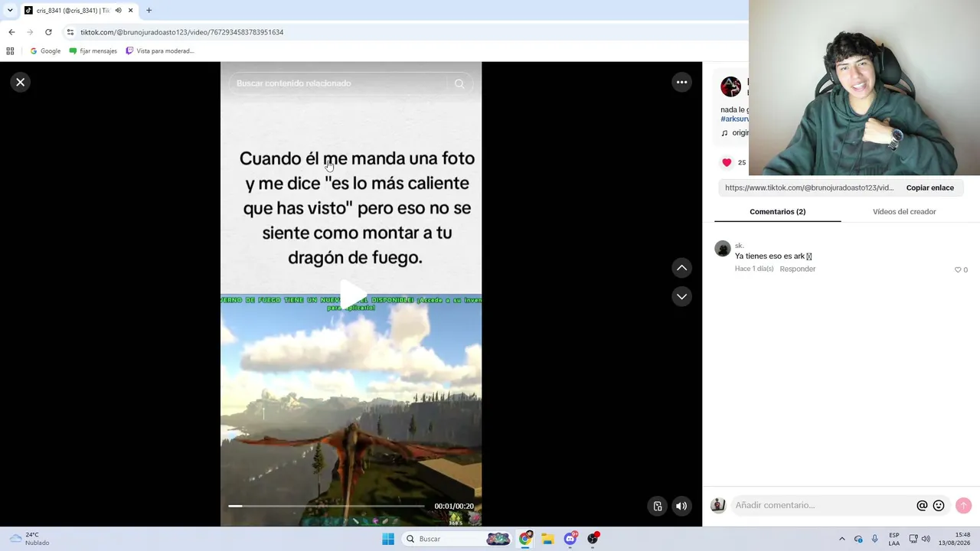
Task: Open the three-dot more options menu
Action: (681, 83)
